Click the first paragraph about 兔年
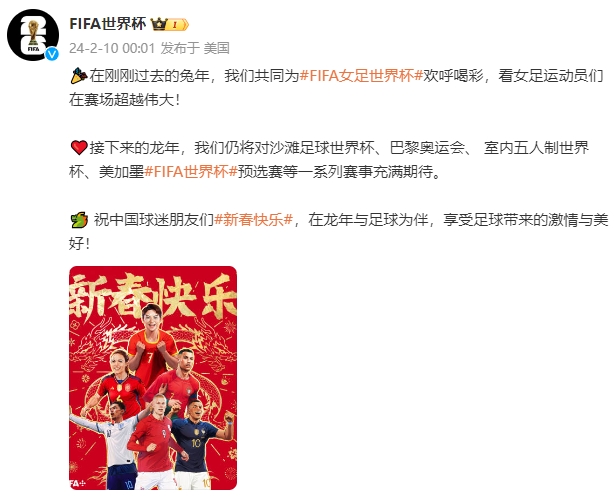The height and width of the screenshot is (499, 616). pyautogui.click(x=336, y=88)
